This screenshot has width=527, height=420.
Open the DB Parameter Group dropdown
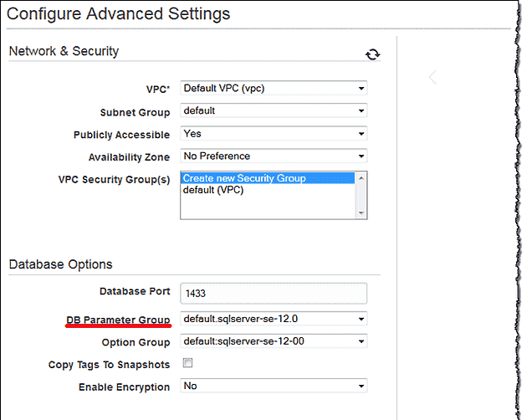pyautogui.click(x=274, y=319)
